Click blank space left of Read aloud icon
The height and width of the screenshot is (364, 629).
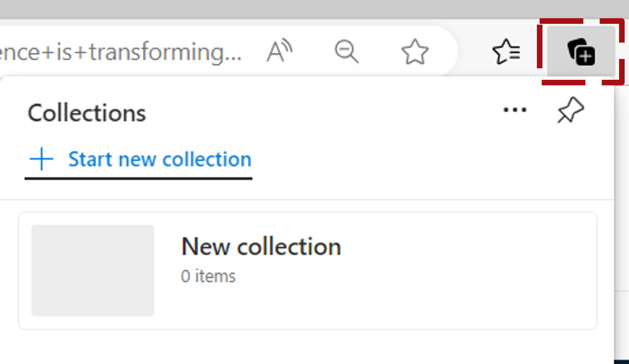[x=254, y=52]
